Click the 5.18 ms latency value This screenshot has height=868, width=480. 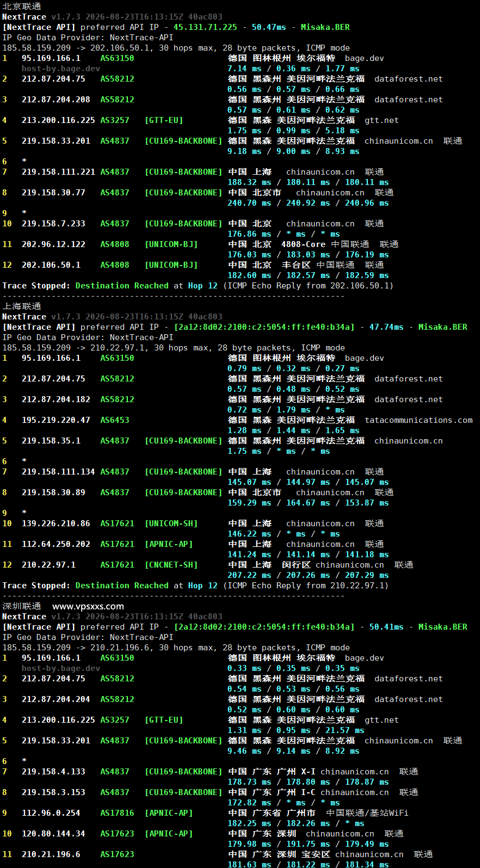342,131
